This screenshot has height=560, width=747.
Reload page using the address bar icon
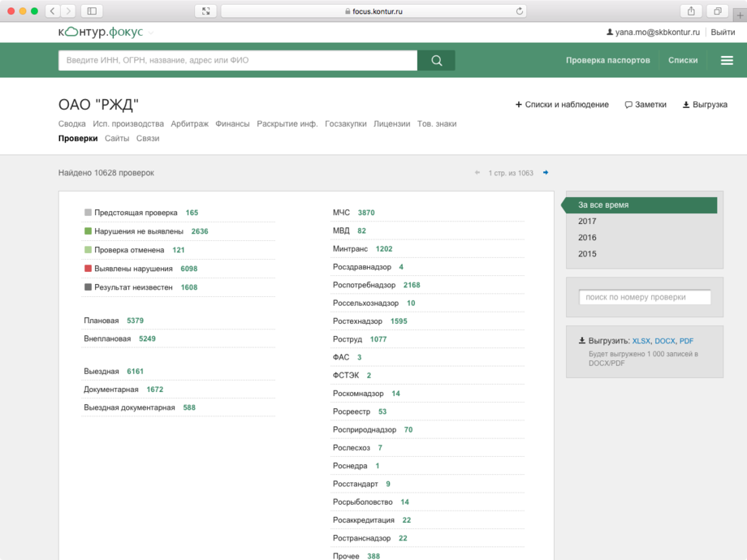[520, 11]
